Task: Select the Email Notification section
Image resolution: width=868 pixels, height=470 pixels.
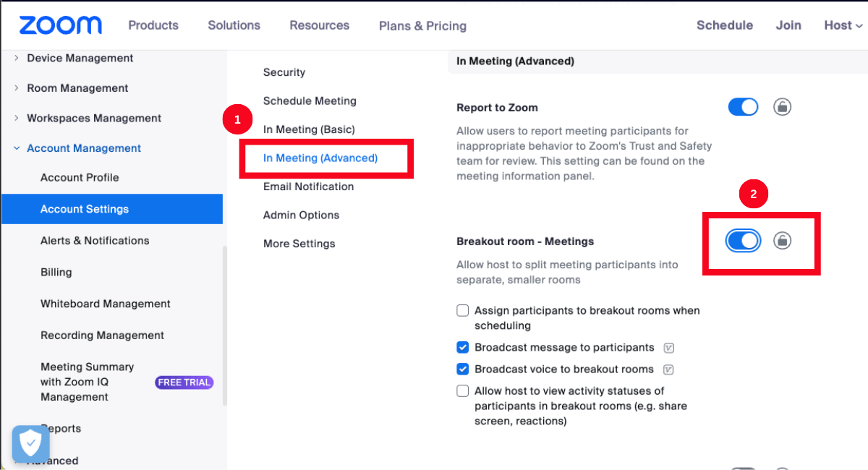Action: 308,187
